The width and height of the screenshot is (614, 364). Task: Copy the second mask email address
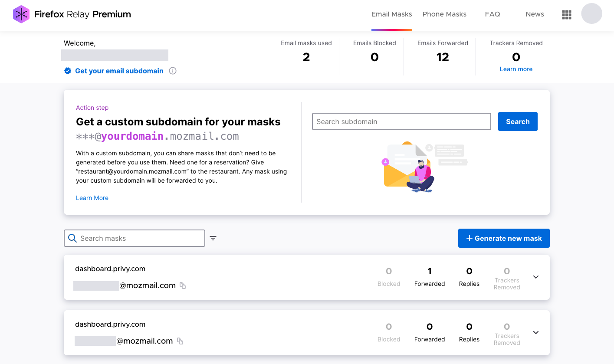pyautogui.click(x=180, y=341)
